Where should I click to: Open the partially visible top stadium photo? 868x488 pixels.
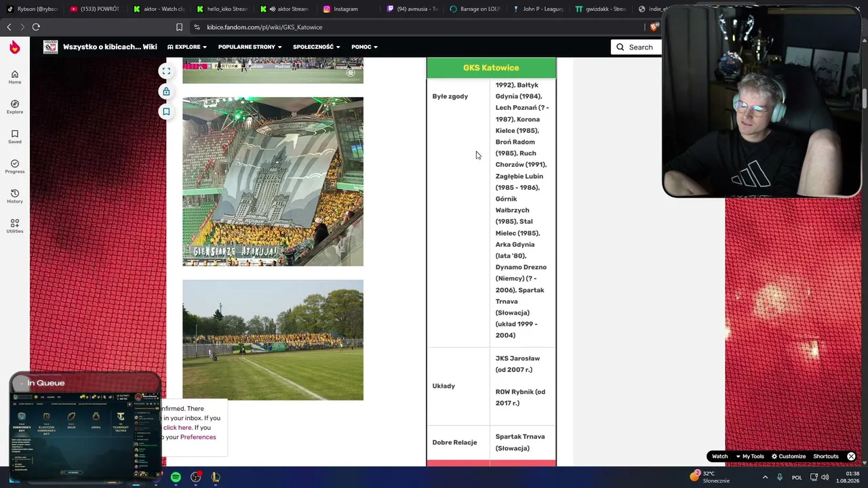(273, 70)
